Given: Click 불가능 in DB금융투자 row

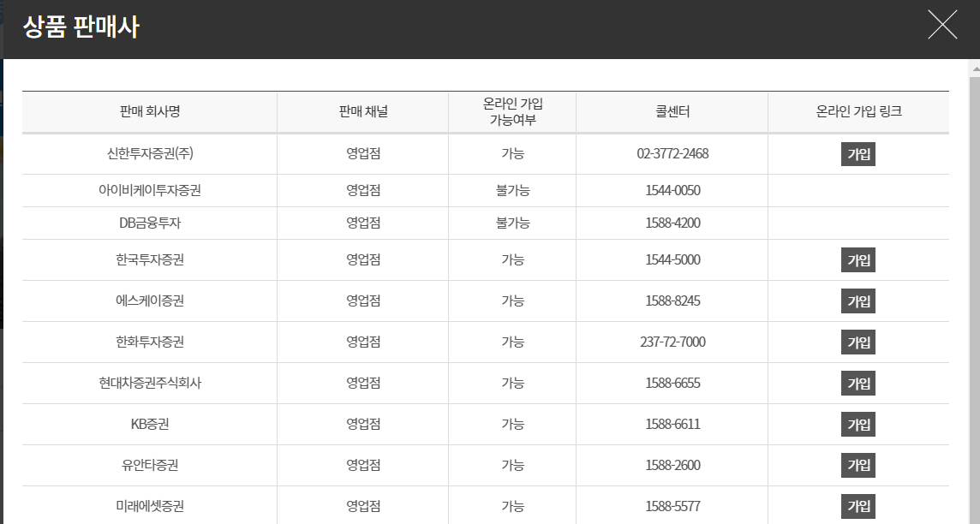Looking at the screenshot, I should (512, 223).
